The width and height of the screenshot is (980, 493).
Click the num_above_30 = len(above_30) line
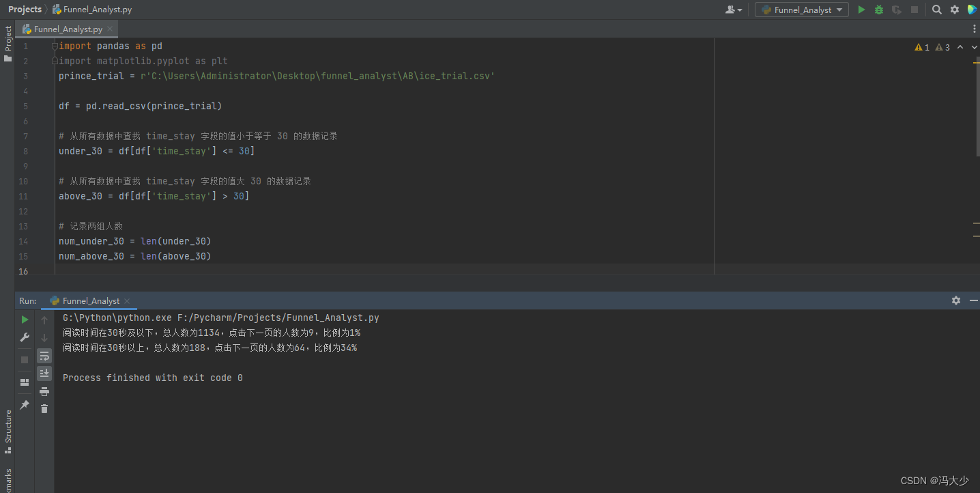tap(135, 257)
